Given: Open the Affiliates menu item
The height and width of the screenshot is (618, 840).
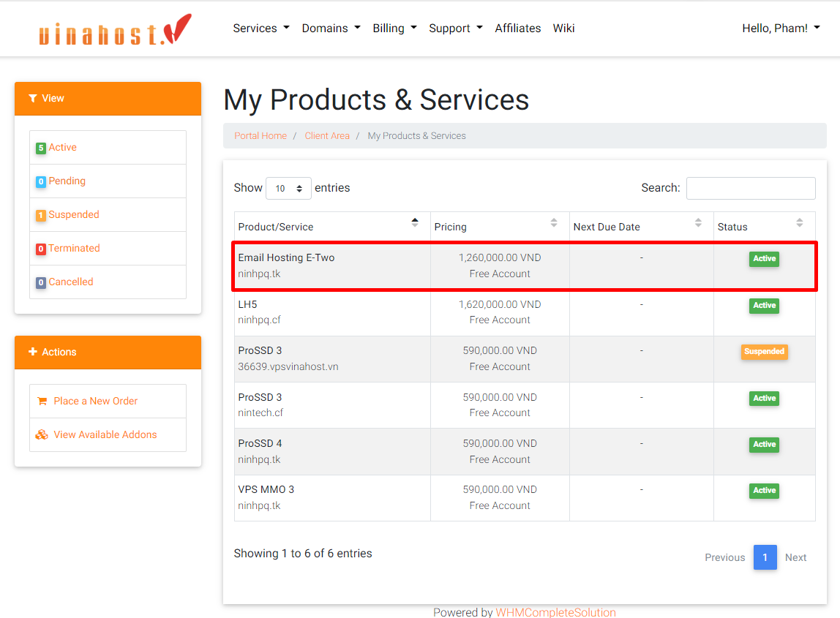Looking at the screenshot, I should pyautogui.click(x=517, y=29).
